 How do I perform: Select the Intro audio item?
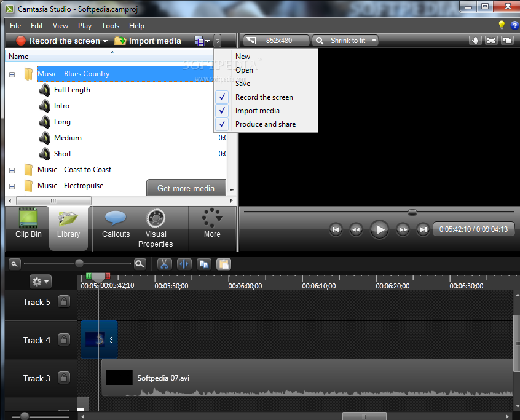61,106
